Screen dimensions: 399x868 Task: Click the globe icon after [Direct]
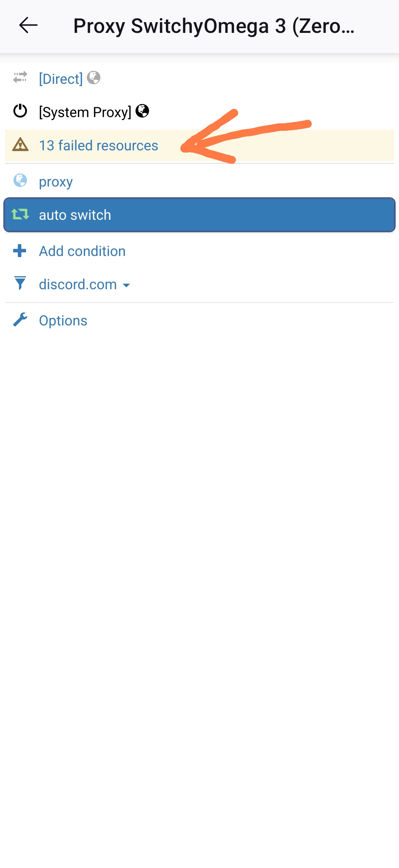pyautogui.click(x=93, y=78)
